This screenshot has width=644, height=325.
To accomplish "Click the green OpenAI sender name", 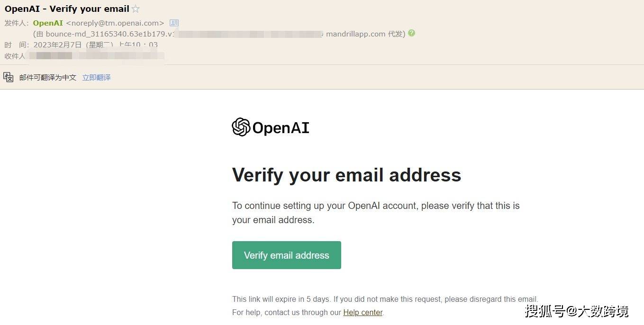I will (48, 23).
